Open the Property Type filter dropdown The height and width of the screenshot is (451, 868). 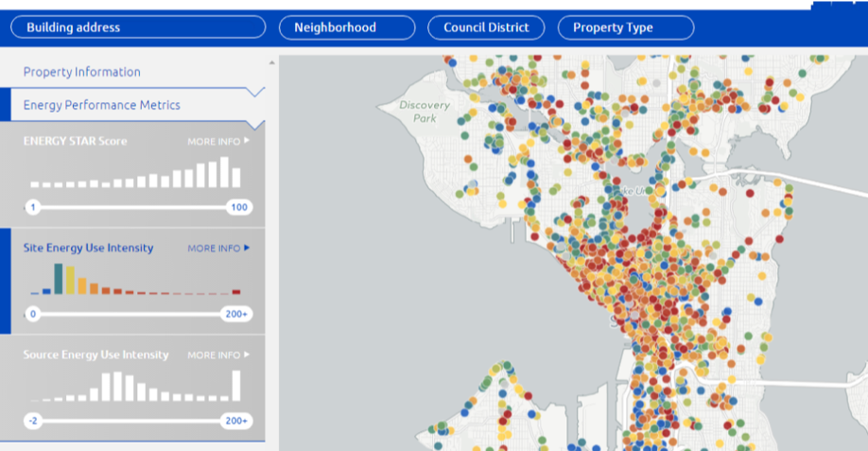click(625, 27)
